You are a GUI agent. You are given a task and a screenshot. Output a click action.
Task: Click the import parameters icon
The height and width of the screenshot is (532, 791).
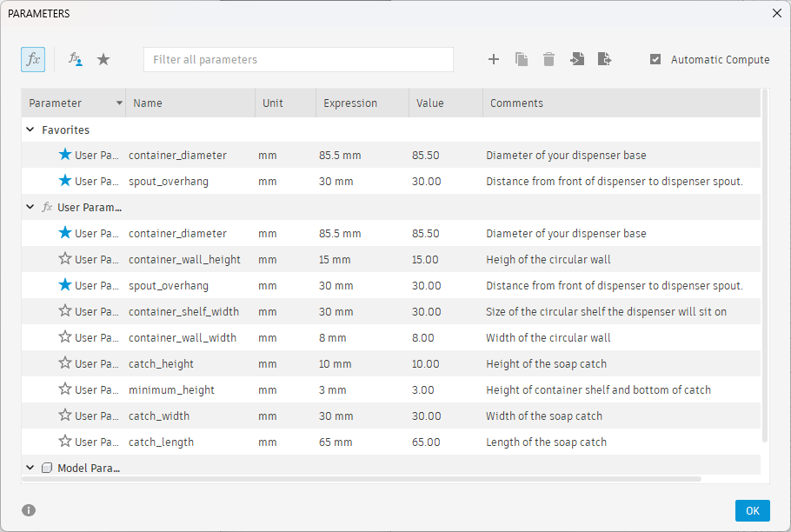click(x=577, y=59)
